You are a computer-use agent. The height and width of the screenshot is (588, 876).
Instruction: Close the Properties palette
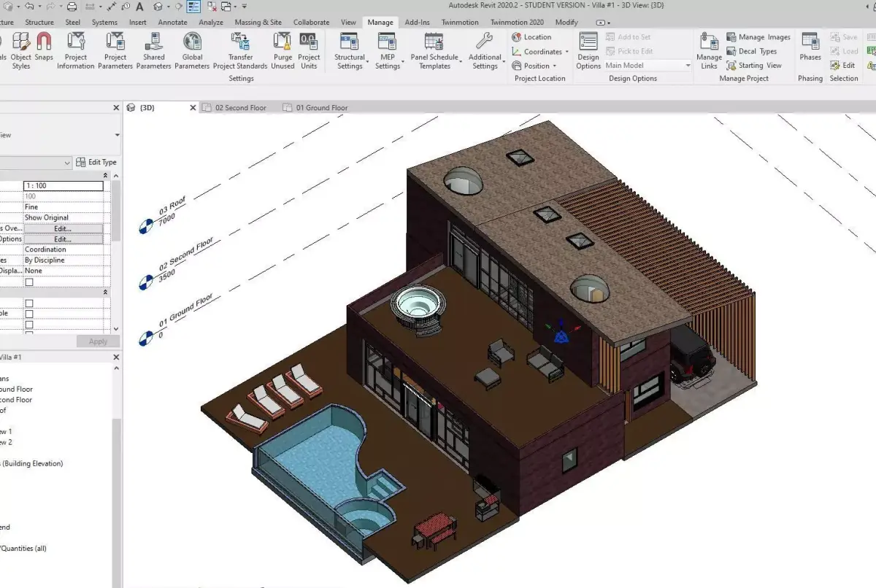click(x=116, y=108)
